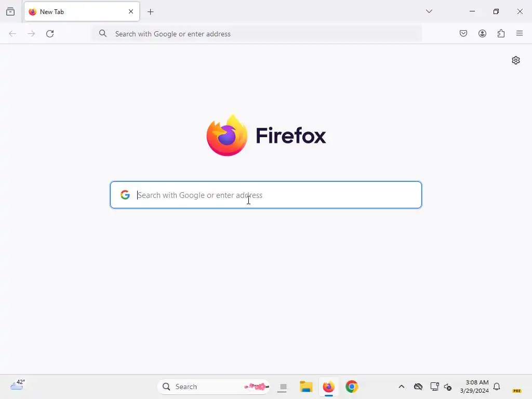This screenshot has height=399, width=532.
Task: Select the New Tab tab
Action: pyautogui.click(x=82, y=11)
